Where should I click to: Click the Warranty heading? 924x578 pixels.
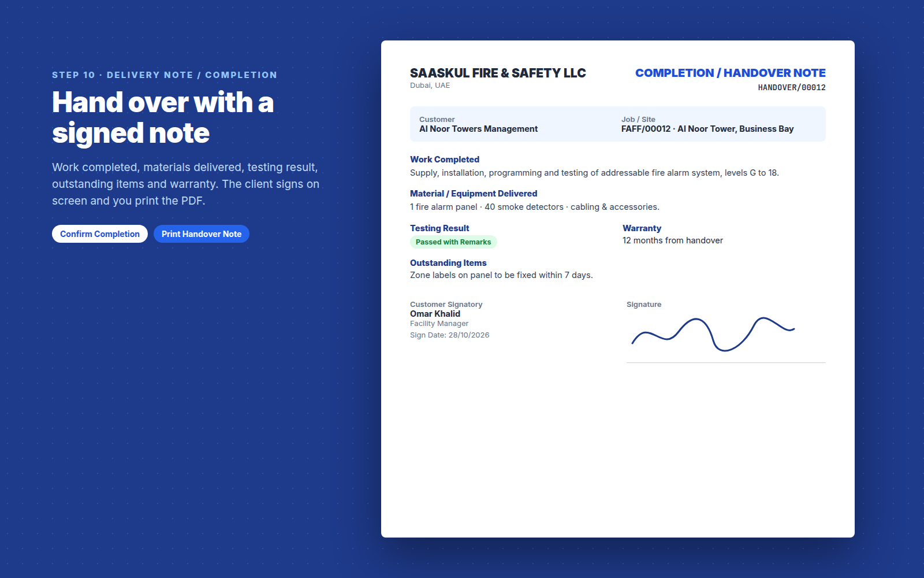coord(642,228)
